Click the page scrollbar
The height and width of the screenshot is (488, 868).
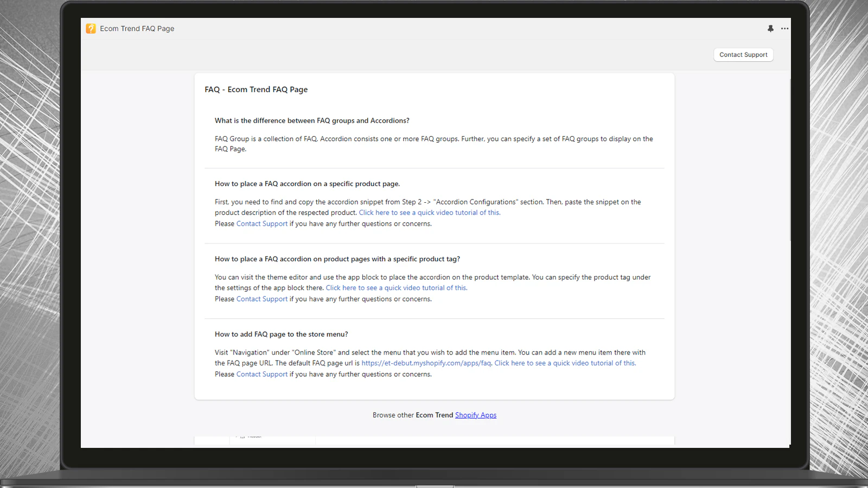(790, 160)
